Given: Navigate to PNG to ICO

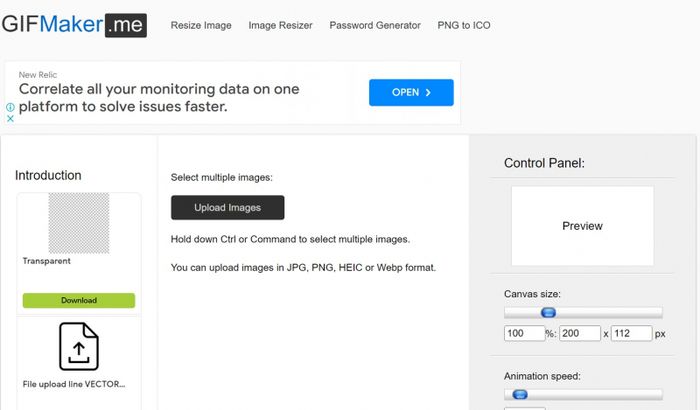Looking at the screenshot, I should click(x=464, y=25).
